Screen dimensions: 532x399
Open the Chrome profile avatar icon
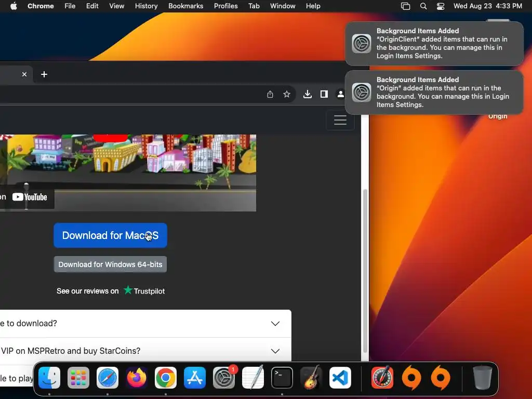click(x=340, y=94)
